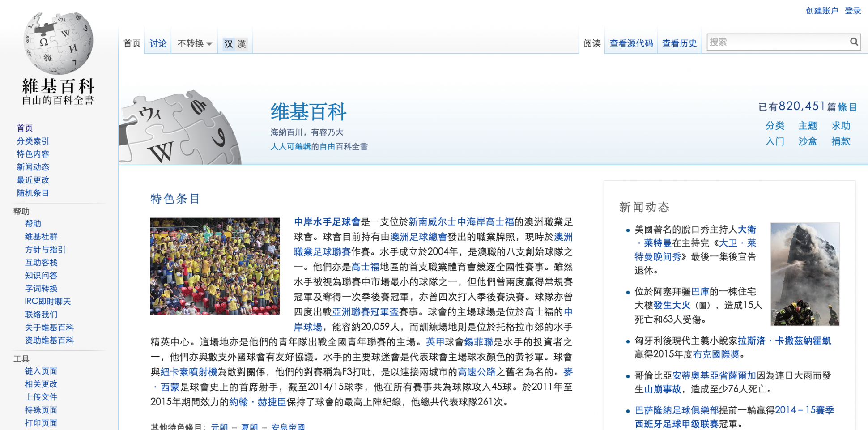868x430 pixels.
Task: Toggle simplified 汉 script variant
Action: (x=229, y=44)
